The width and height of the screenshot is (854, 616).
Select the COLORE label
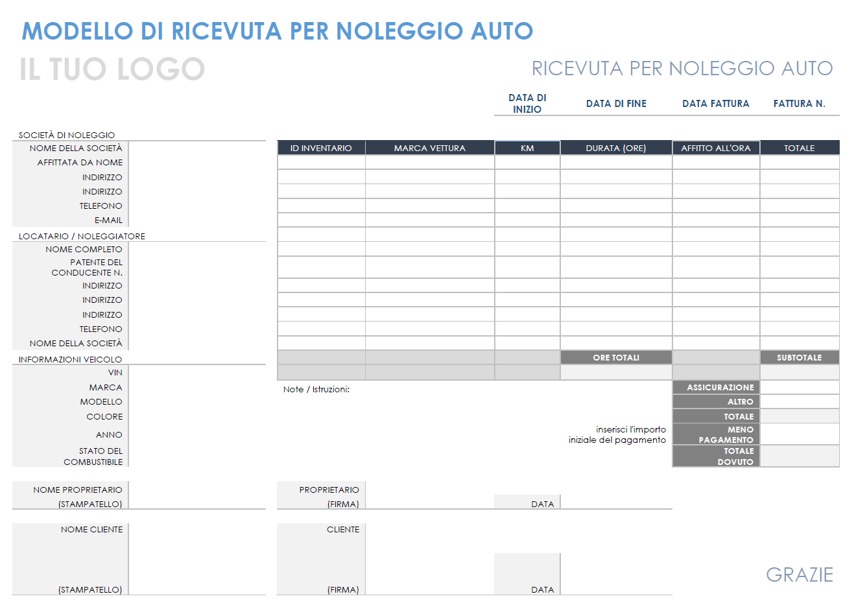[x=104, y=416]
